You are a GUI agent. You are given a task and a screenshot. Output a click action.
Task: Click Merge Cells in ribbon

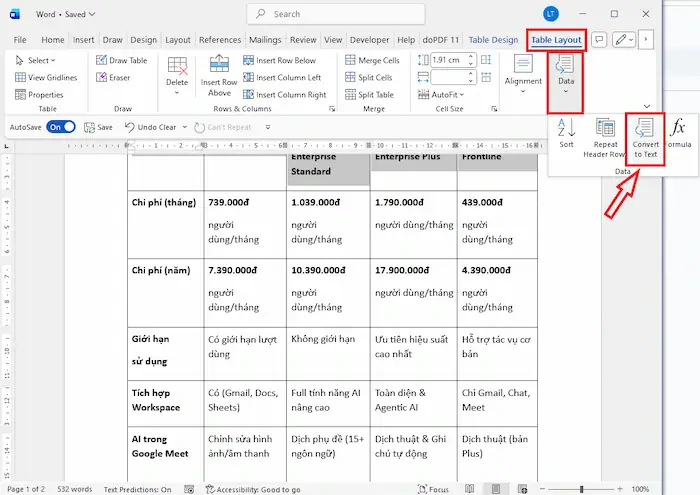pos(371,60)
